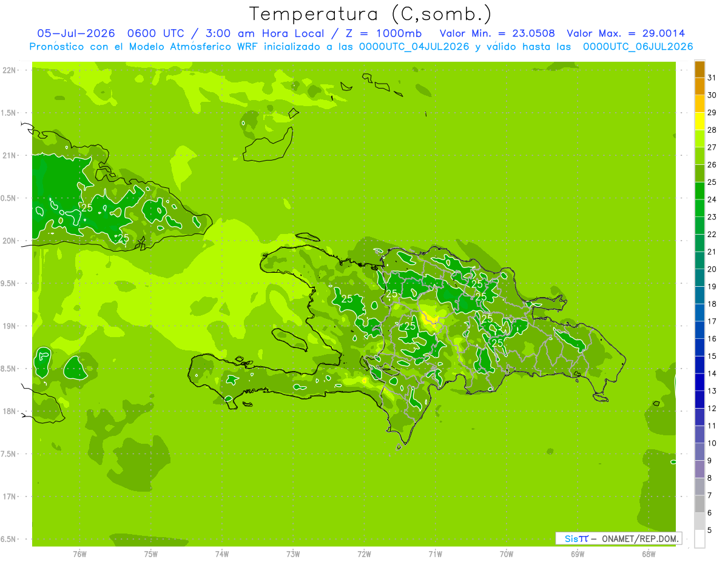Image resolution: width=728 pixels, height=562 pixels.
Task: Click the '29' value on the color scale
Action: [712, 112]
